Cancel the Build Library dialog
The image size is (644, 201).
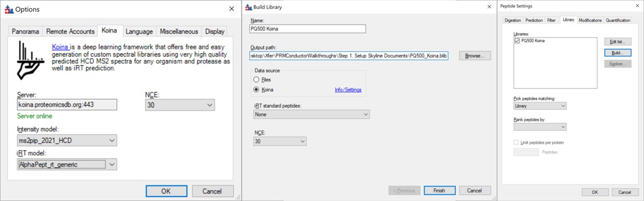tap(474, 190)
